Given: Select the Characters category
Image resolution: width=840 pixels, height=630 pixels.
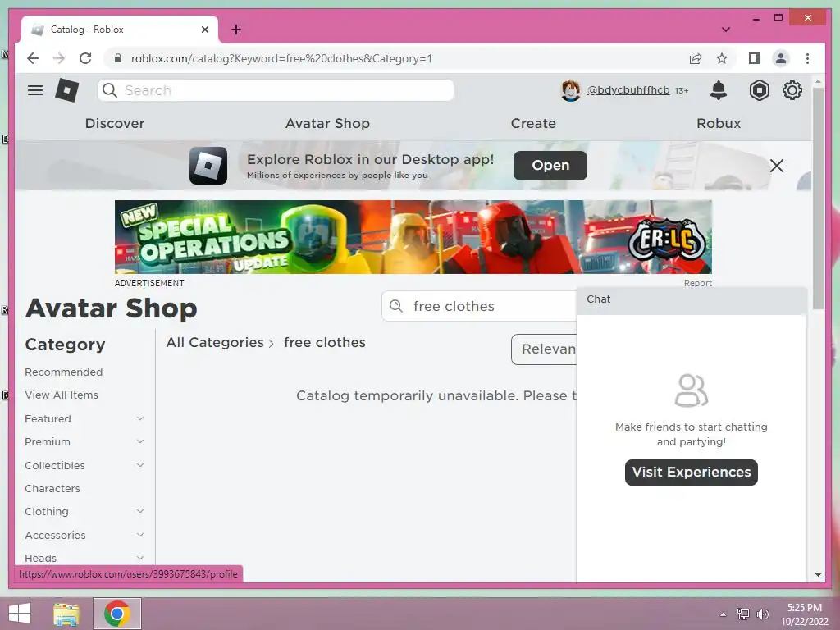Looking at the screenshot, I should click(52, 488).
